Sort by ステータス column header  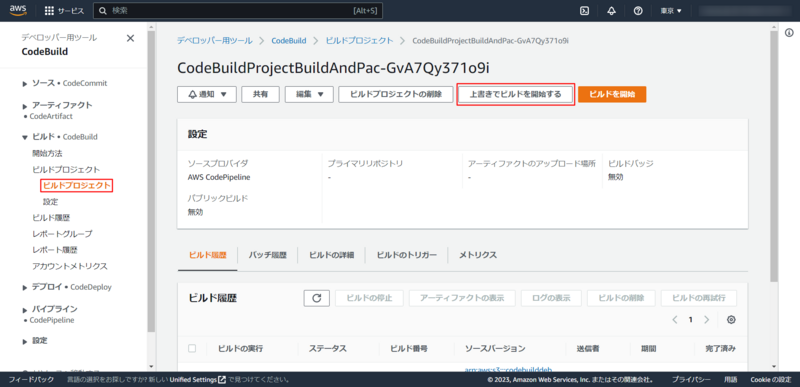pyautogui.click(x=328, y=349)
